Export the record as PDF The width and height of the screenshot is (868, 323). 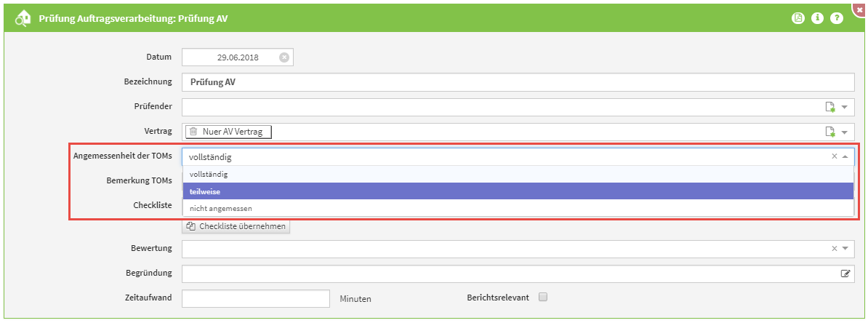[797, 18]
